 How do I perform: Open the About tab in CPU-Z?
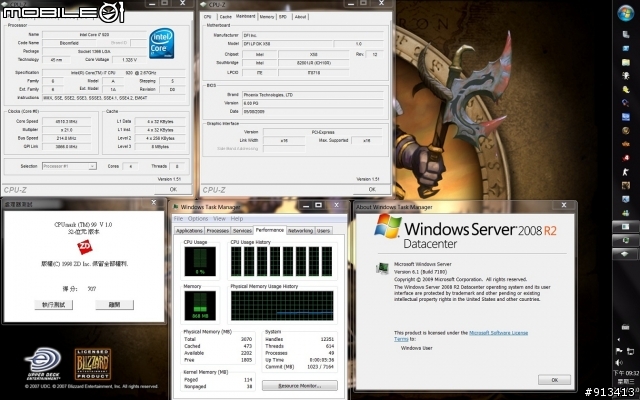coord(301,17)
